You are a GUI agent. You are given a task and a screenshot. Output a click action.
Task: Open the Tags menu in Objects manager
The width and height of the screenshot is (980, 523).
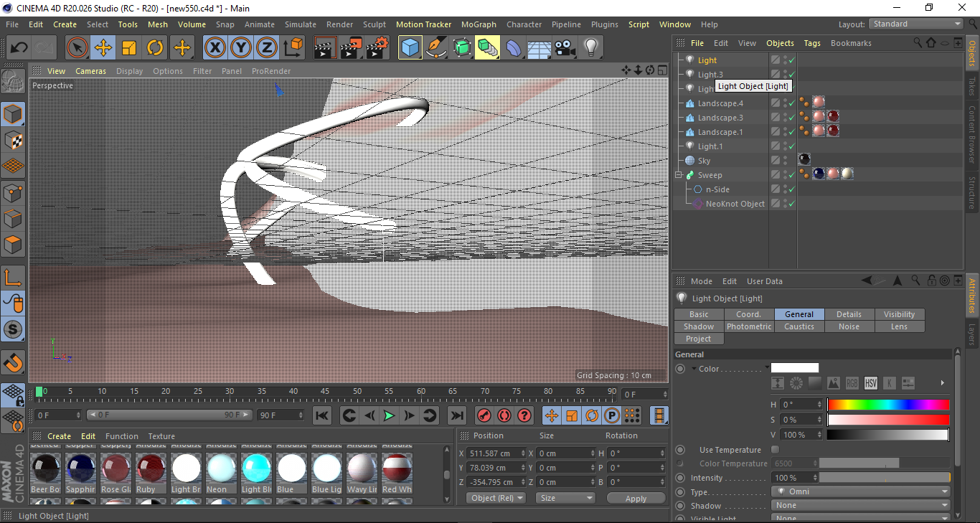[x=812, y=43]
